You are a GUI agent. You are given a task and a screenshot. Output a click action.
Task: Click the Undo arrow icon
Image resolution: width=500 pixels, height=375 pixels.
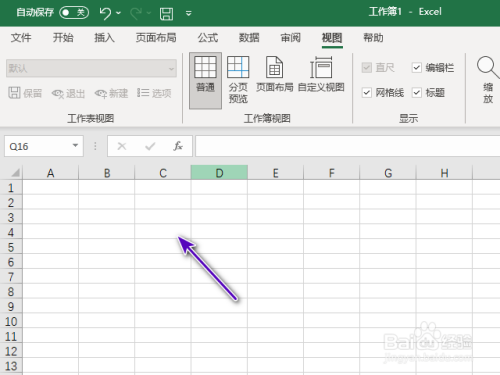pyautogui.click(x=105, y=13)
